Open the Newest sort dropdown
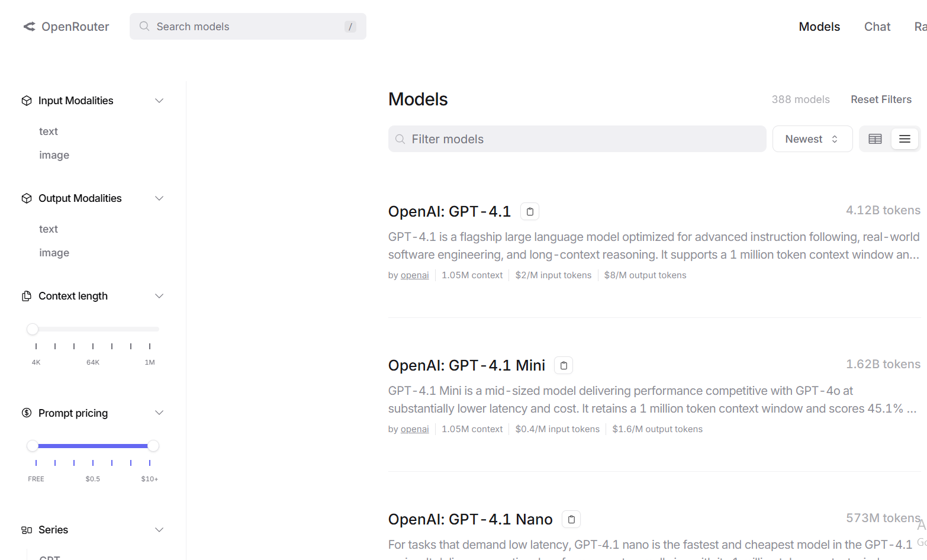927x560 pixels. click(812, 139)
